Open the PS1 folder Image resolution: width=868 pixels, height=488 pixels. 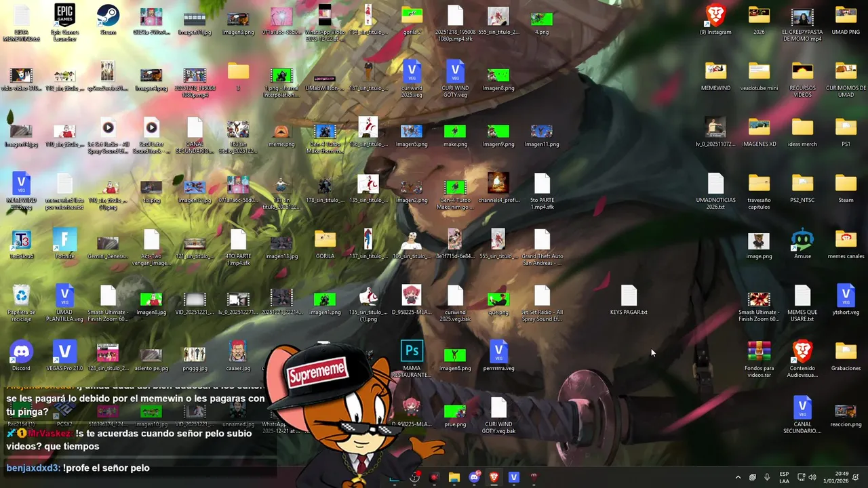[x=846, y=132]
